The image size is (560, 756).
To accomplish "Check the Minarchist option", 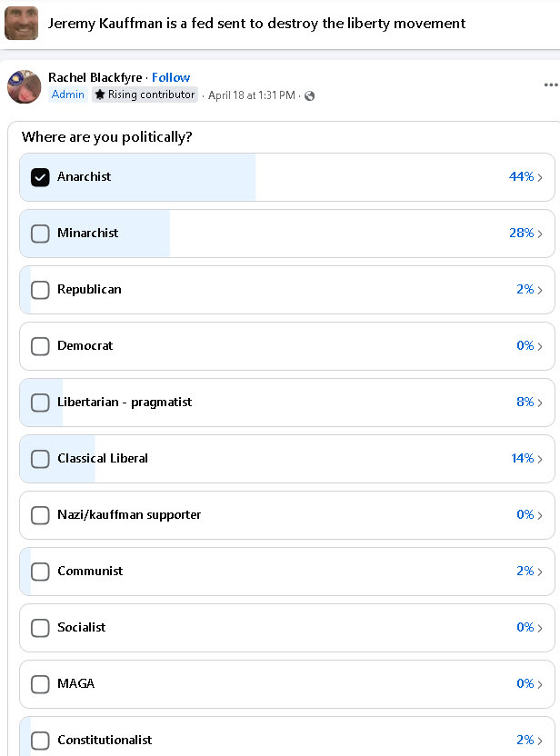I will 40,234.
